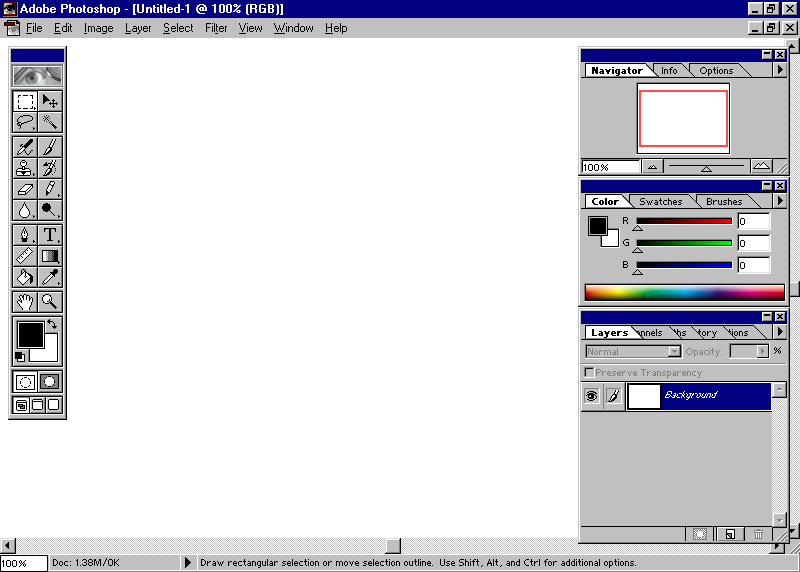Click the red R slider bar

pos(684,221)
